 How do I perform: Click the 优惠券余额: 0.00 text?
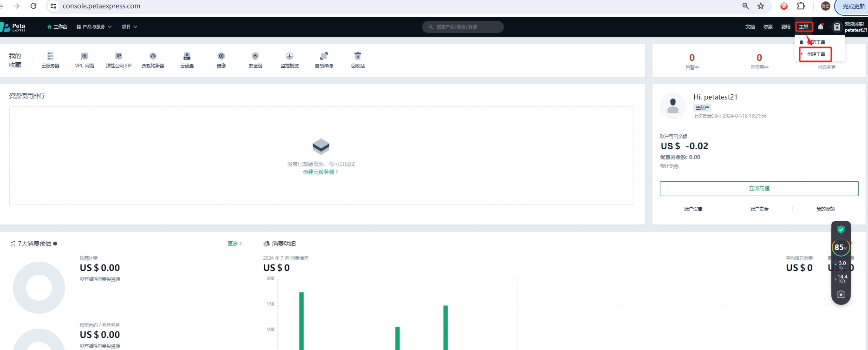coord(680,157)
